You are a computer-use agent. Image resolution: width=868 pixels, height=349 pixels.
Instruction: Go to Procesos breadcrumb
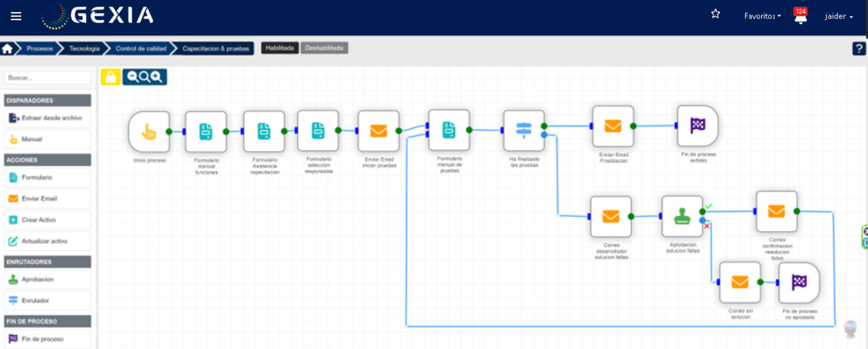point(39,48)
